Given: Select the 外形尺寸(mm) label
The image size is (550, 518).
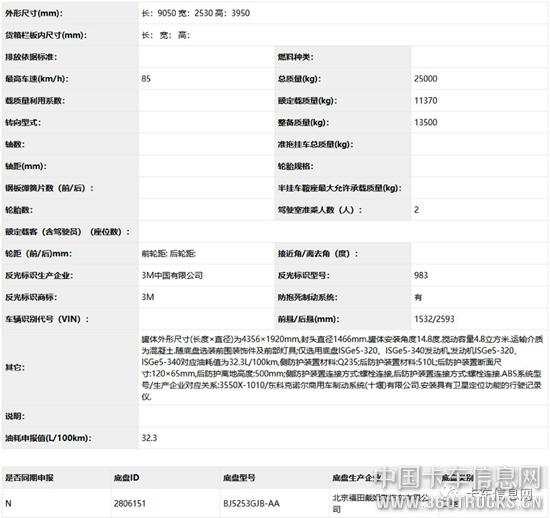Looking at the screenshot, I should pyautogui.click(x=34, y=13).
